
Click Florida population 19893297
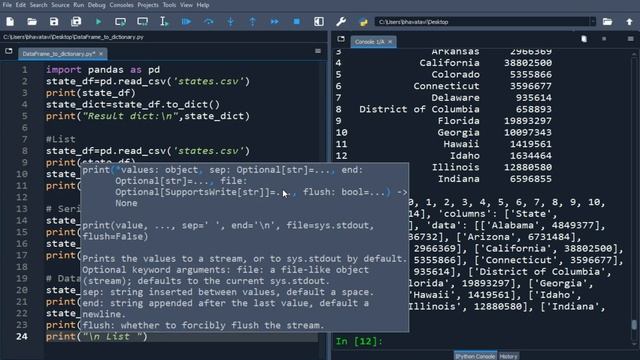click(x=528, y=121)
